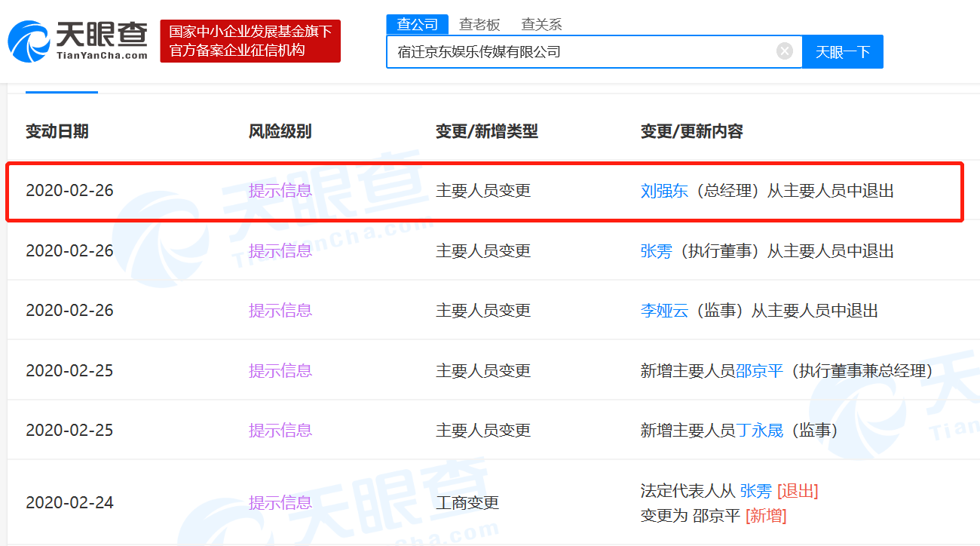The image size is (980, 546).
Task: Select the 查关系 tab
Action: coord(541,24)
